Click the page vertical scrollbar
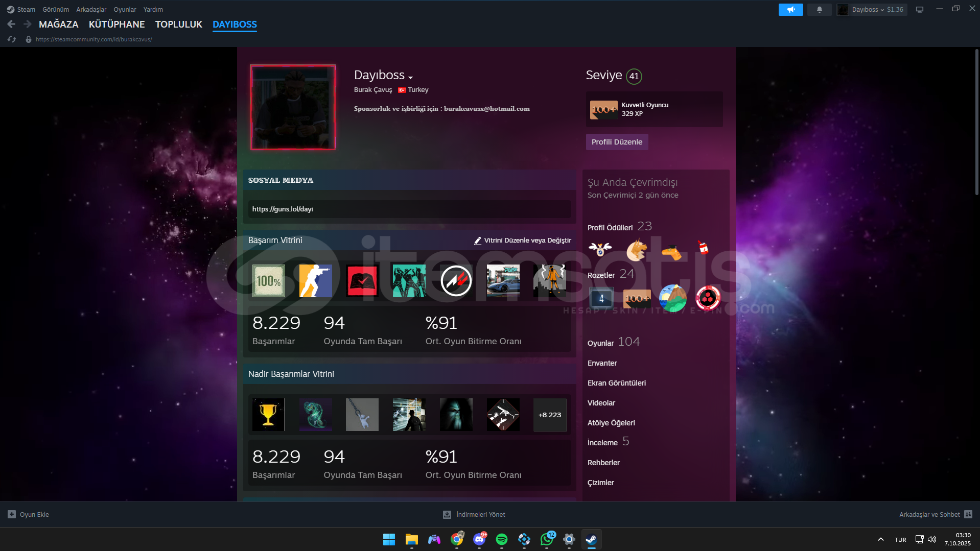This screenshot has height=551, width=980. [976, 123]
